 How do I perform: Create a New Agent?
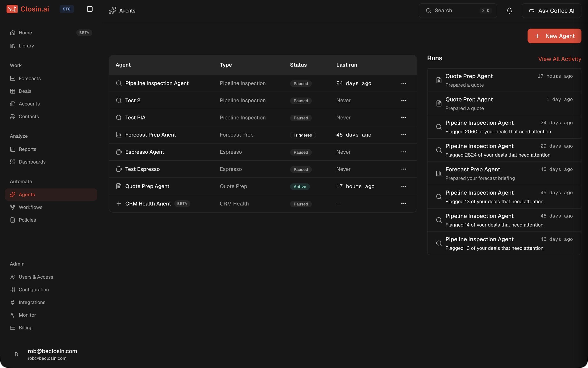click(554, 36)
